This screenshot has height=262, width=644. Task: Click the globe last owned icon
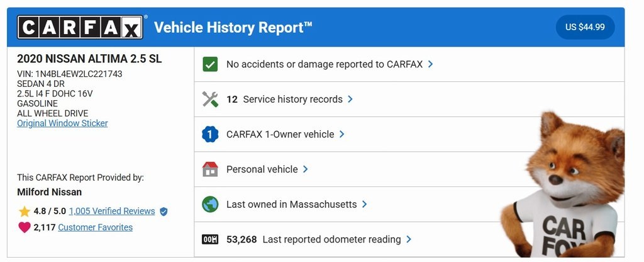[x=210, y=205]
